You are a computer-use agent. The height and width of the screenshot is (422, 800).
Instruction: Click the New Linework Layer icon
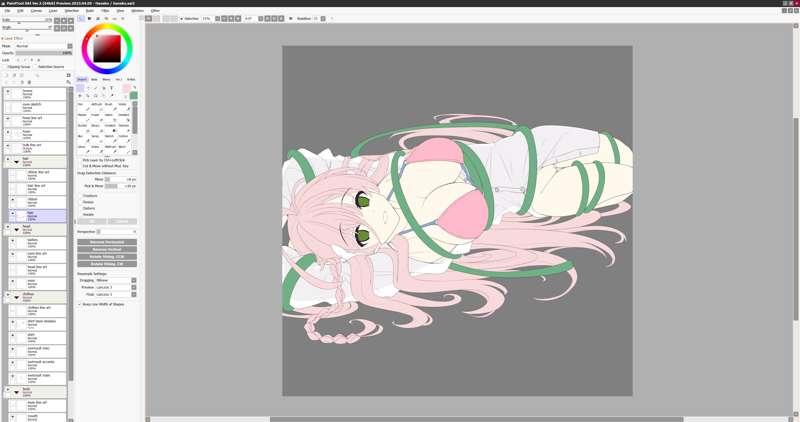click(x=14, y=75)
